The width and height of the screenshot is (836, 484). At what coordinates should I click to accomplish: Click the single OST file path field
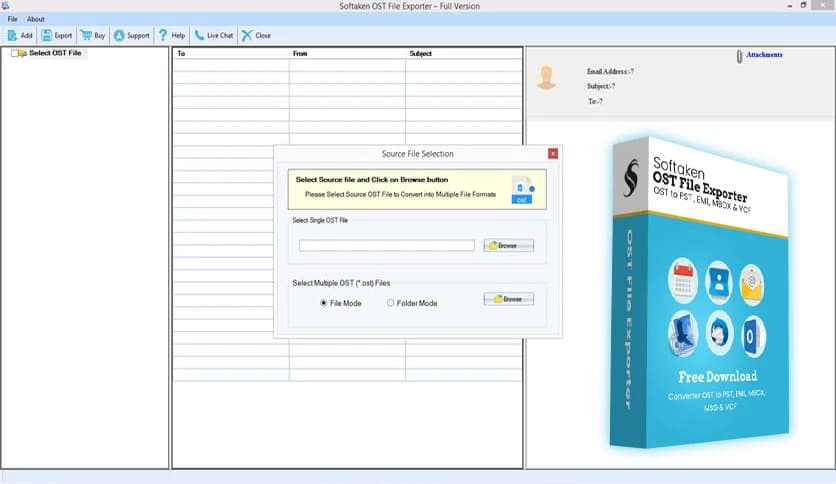[387, 245]
